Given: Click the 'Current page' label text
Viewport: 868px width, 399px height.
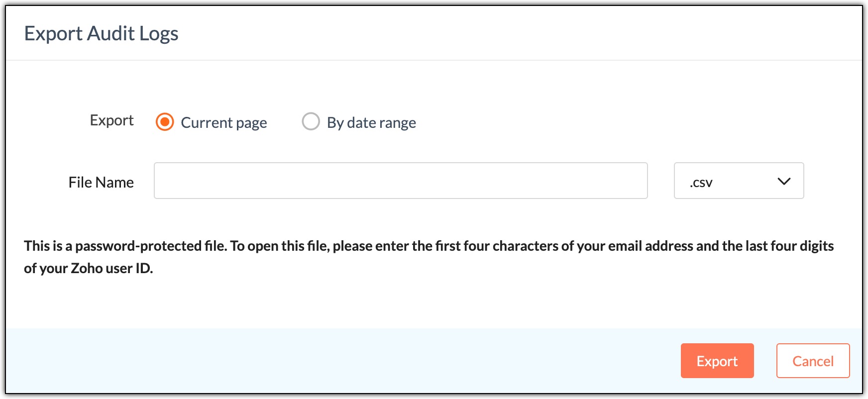Looking at the screenshot, I should pyautogui.click(x=224, y=123).
